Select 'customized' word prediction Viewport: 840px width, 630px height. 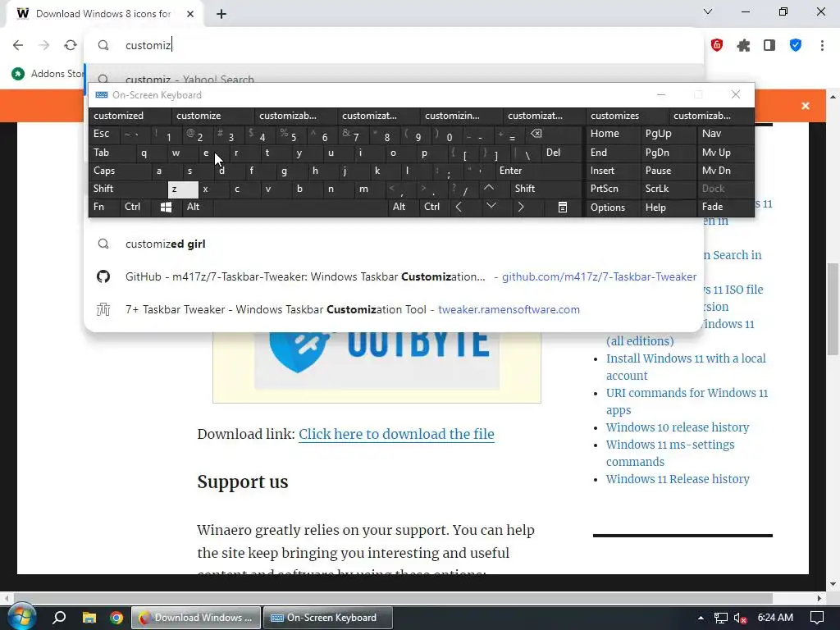point(130,116)
